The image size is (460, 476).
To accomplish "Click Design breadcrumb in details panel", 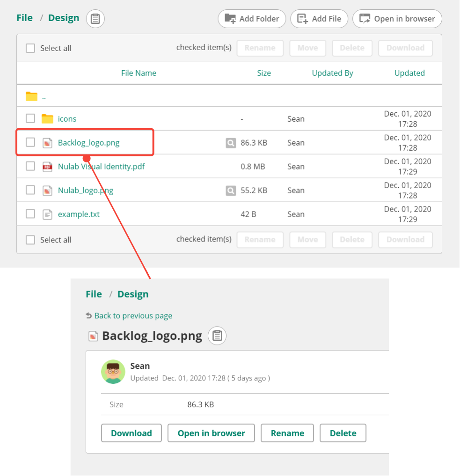I will pyautogui.click(x=133, y=294).
